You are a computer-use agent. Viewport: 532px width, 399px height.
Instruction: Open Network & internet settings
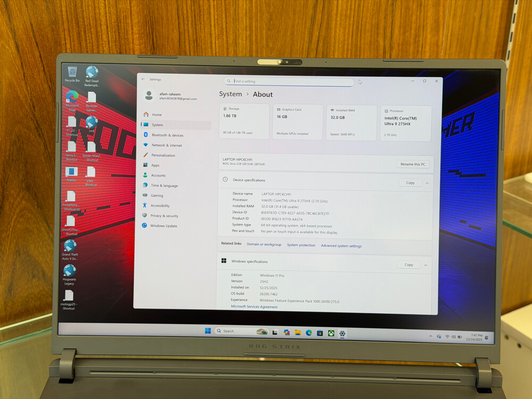click(176, 145)
